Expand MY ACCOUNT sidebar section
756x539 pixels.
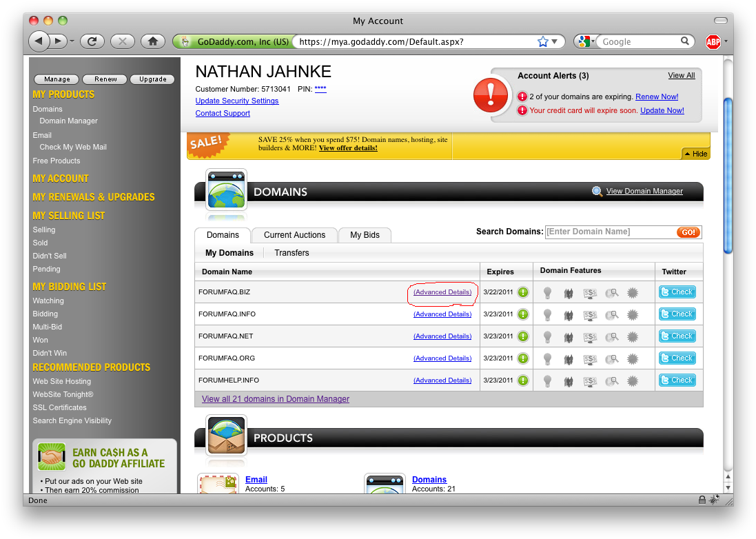click(61, 179)
